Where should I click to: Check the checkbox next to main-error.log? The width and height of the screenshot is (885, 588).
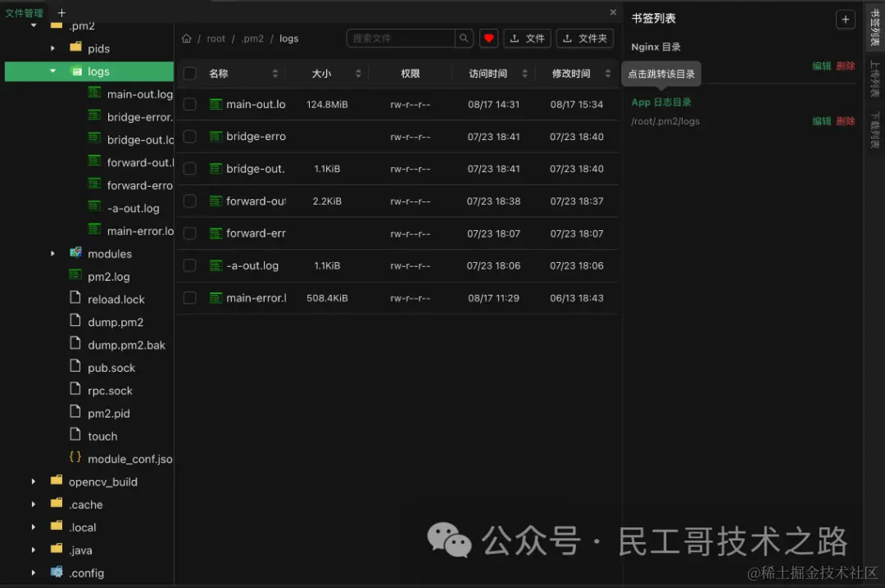point(189,297)
